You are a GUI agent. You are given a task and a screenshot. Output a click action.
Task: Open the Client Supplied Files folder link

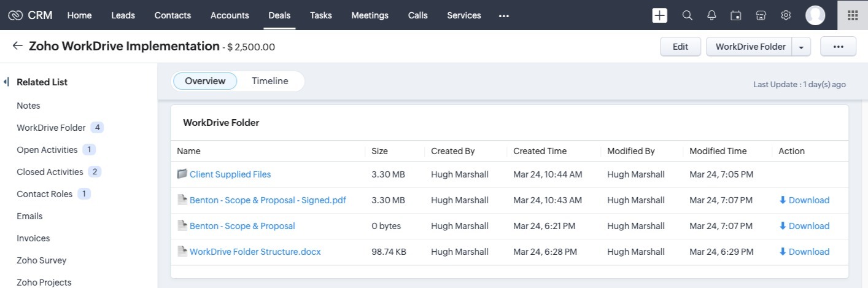230,174
